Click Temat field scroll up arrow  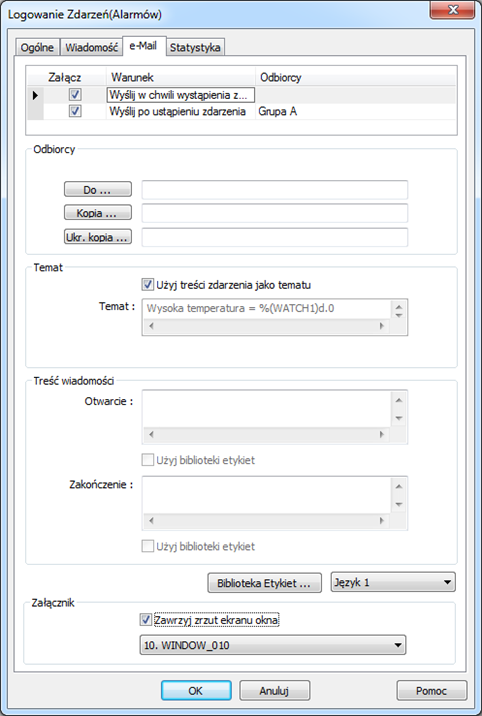pyautogui.click(x=399, y=306)
